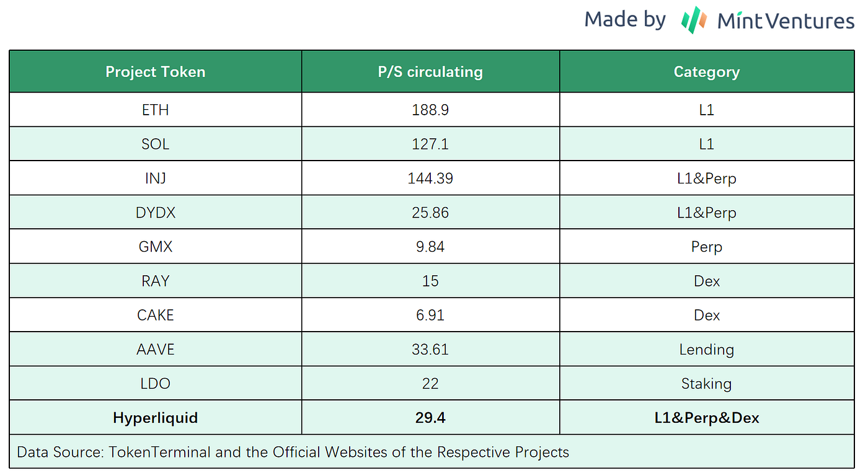Viewport: 868px width, 473px height.
Task: Select the 144.39 value for INJ
Action: [431, 179]
